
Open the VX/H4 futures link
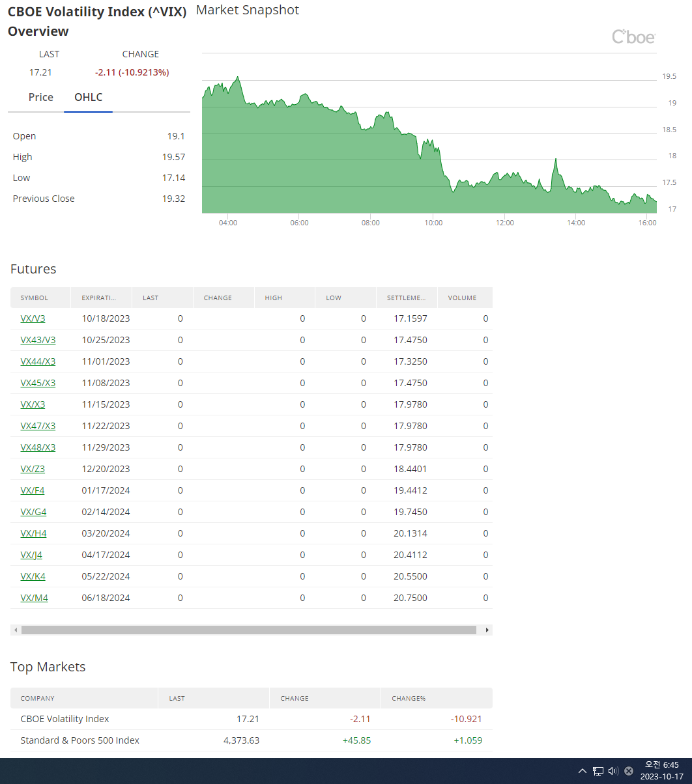tap(33, 534)
